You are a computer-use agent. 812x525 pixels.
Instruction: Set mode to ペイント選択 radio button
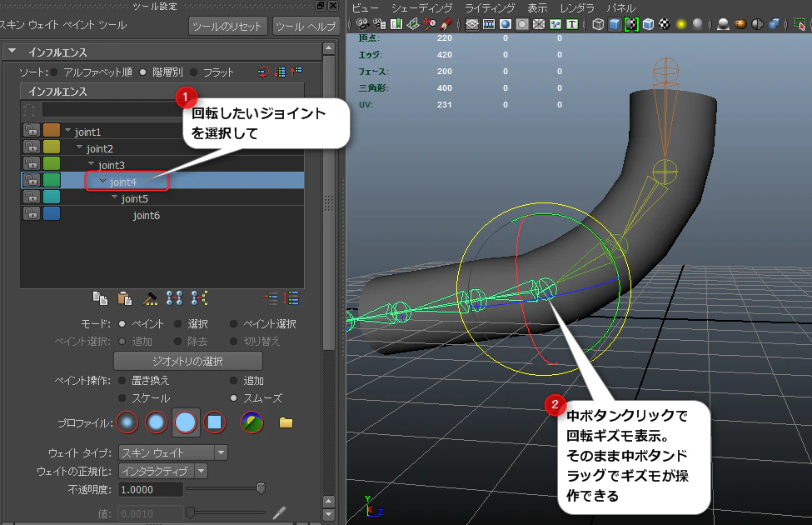[x=233, y=324]
